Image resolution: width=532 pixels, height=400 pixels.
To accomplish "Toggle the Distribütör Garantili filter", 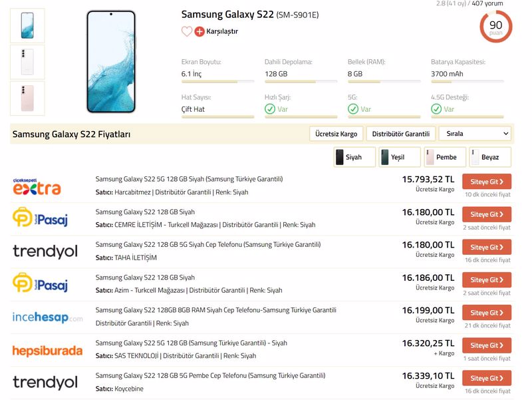I will pos(401,134).
